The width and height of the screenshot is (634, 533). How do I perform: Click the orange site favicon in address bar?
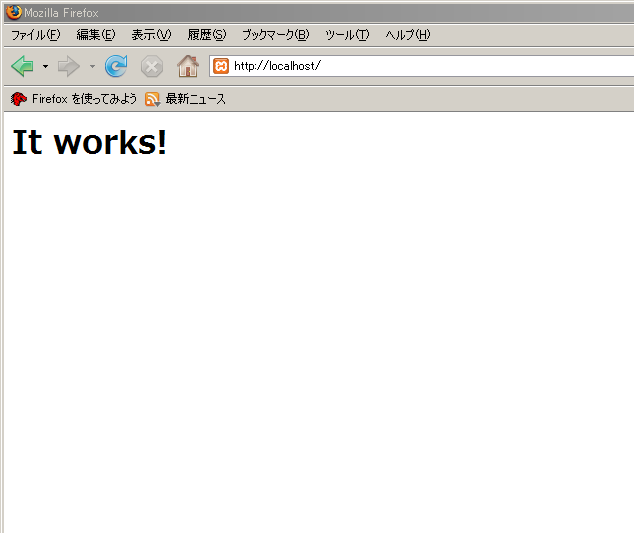(x=221, y=66)
